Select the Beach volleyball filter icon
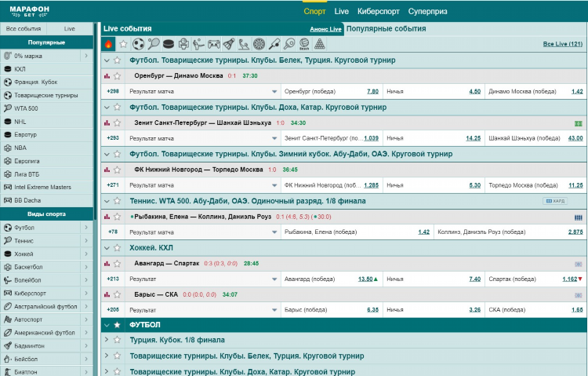This screenshot has height=376, width=588. pos(304,44)
